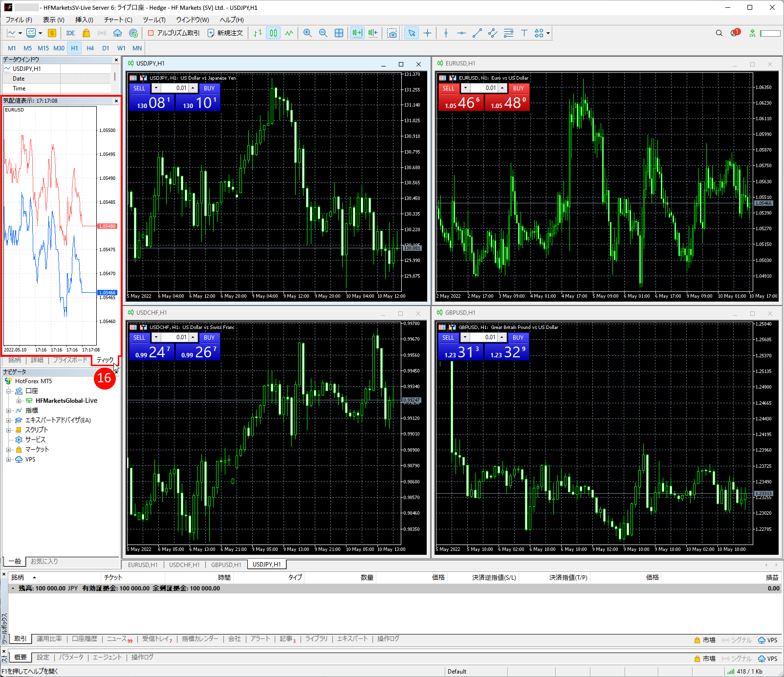Image resolution: width=784 pixels, height=677 pixels.
Task: Click the EURUSD tick chart area
Action: [x=50, y=225]
